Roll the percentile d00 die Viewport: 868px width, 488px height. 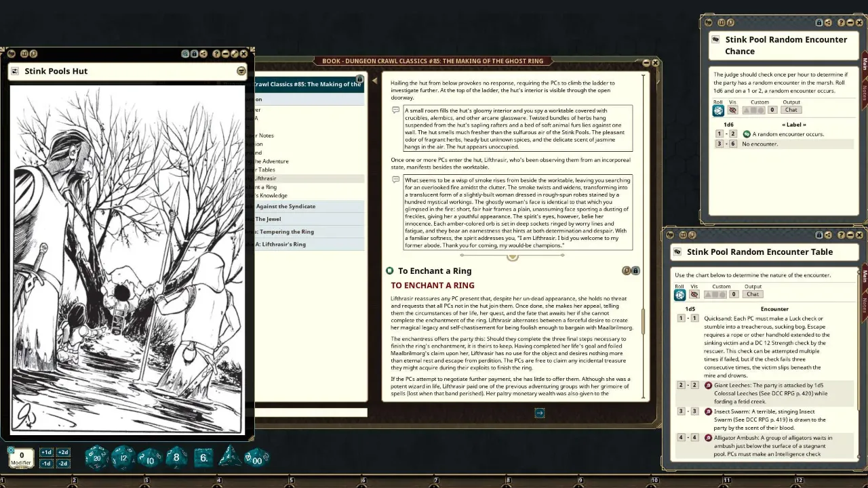coord(257,458)
